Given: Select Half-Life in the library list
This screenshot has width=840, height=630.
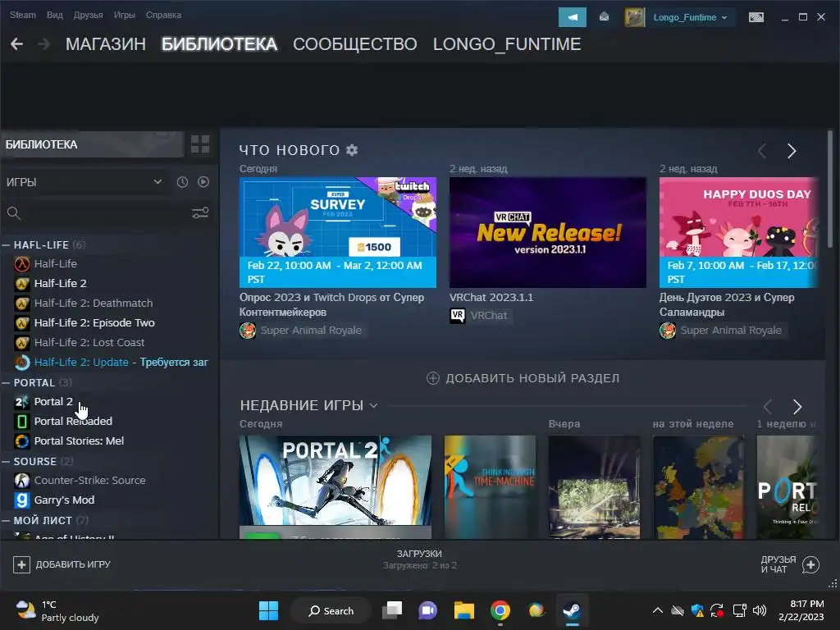Looking at the screenshot, I should coord(56,263).
